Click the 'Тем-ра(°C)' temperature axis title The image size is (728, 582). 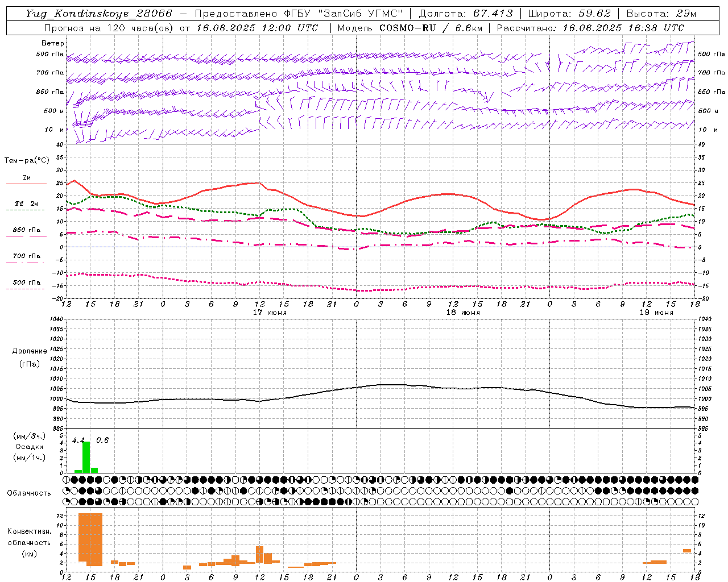(x=27, y=161)
